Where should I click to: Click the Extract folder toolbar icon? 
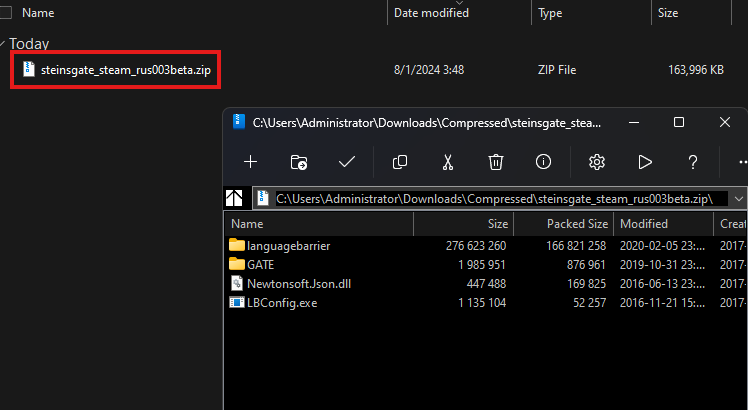(299, 162)
